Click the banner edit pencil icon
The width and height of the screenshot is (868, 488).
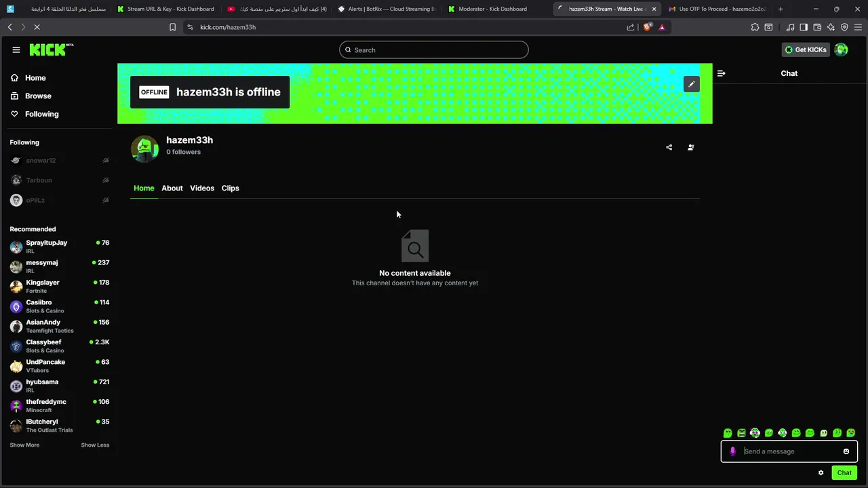pyautogui.click(x=691, y=84)
